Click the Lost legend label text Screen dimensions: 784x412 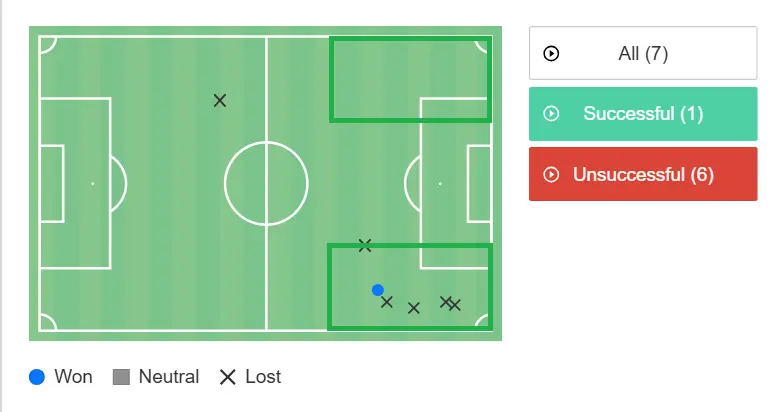(263, 377)
